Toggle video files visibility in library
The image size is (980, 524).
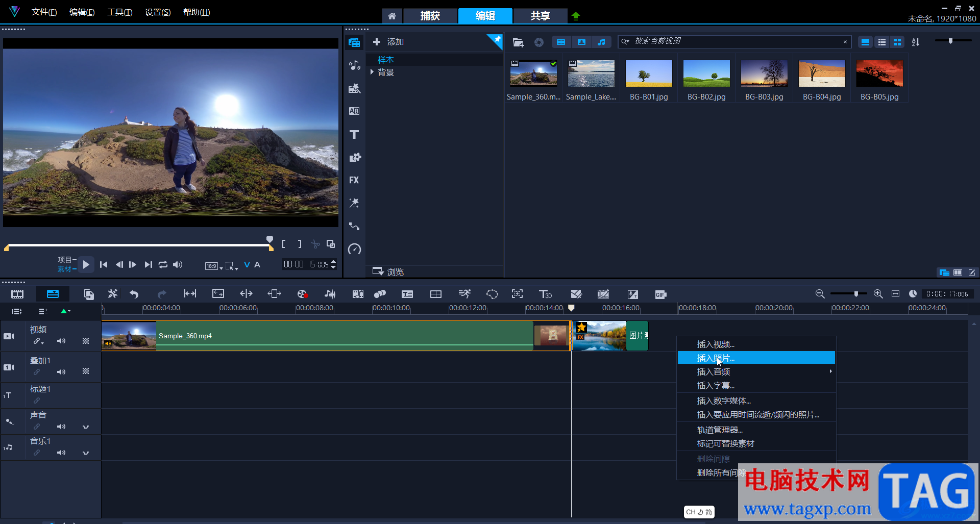[x=561, y=42]
